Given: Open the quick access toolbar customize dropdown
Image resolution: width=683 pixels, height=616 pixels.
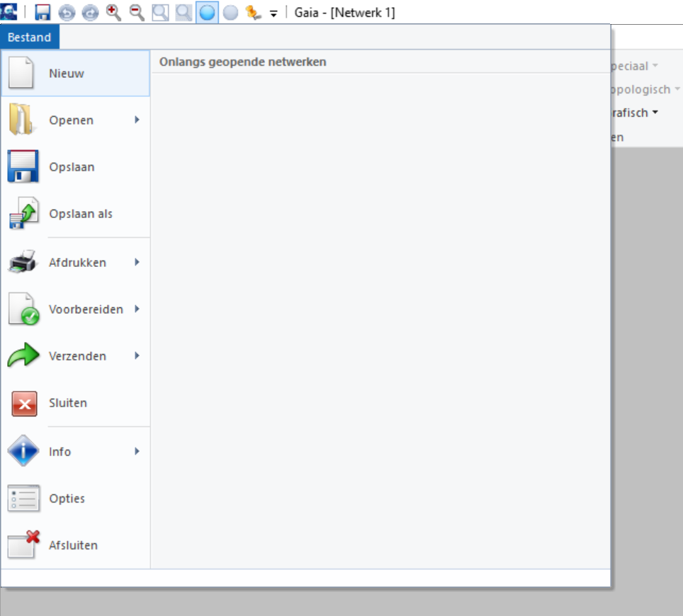Looking at the screenshot, I should [273, 13].
